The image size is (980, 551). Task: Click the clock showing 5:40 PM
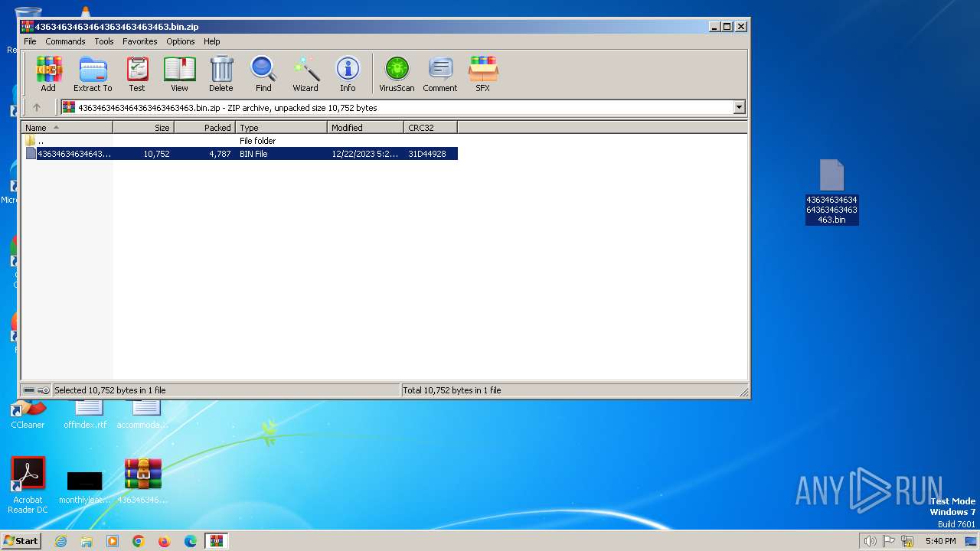click(x=940, y=541)
